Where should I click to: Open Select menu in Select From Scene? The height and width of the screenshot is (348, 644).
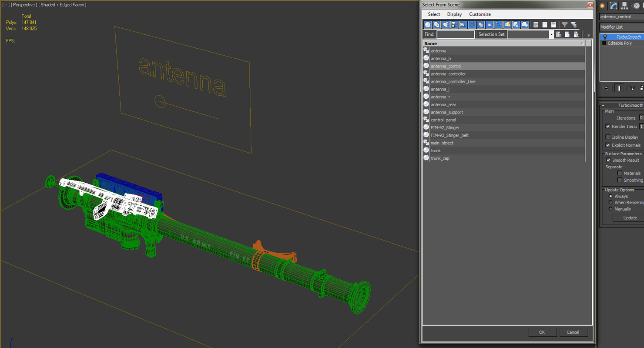click(434, 14)
